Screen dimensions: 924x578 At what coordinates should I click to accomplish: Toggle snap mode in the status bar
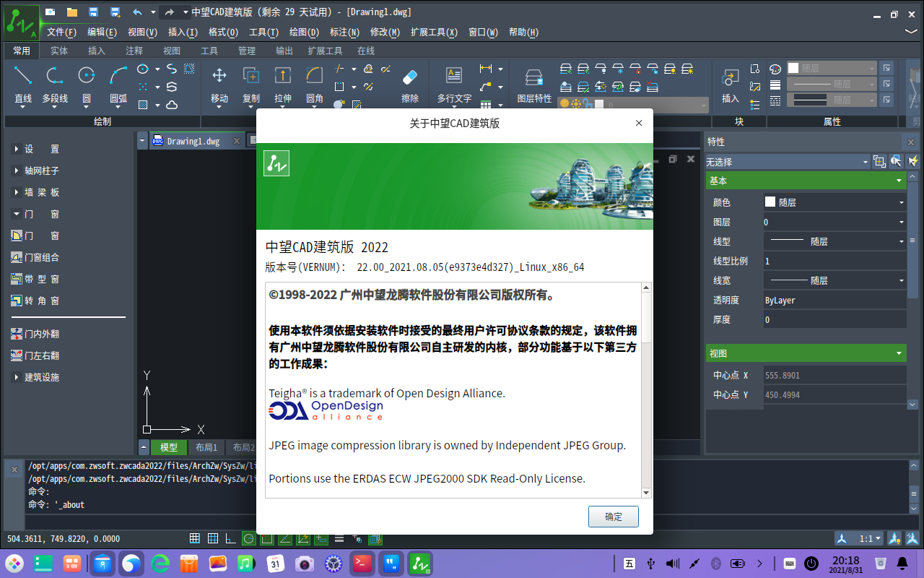(x=195, y=538)
